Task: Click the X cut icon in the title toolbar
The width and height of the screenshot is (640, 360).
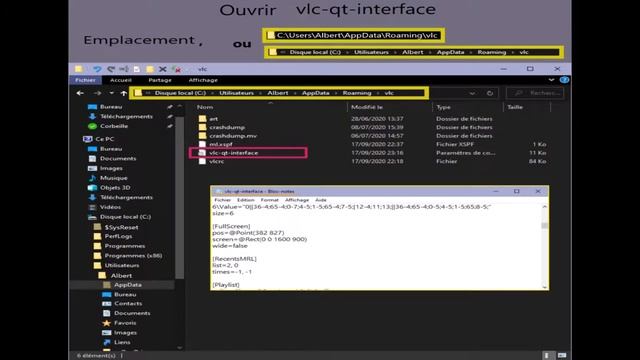Action: click(x=162, y=69)
